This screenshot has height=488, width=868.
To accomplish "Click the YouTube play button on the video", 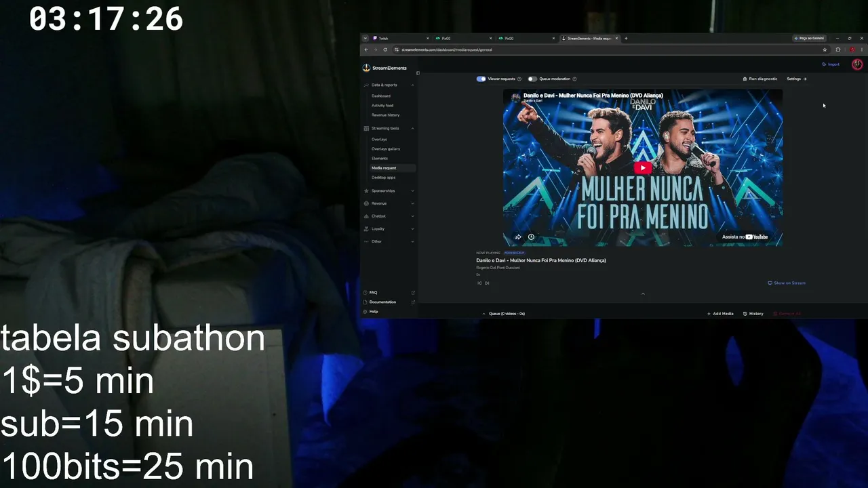I will [643, 168].
